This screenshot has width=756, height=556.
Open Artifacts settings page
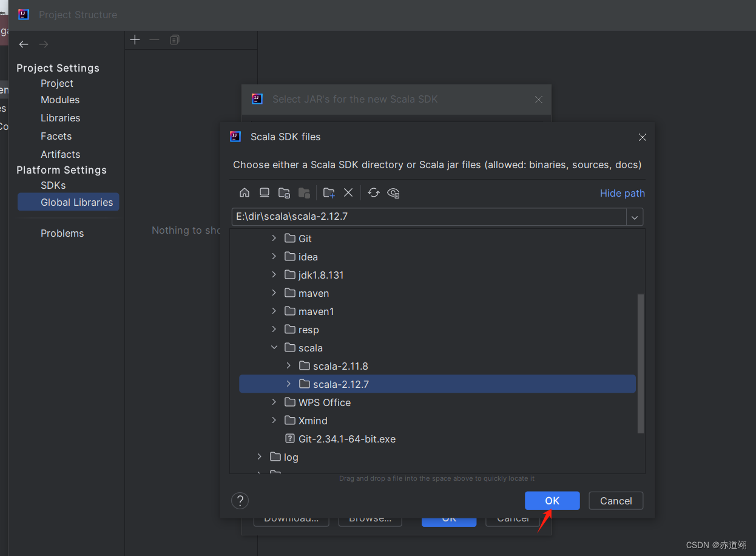coord(61,154)
